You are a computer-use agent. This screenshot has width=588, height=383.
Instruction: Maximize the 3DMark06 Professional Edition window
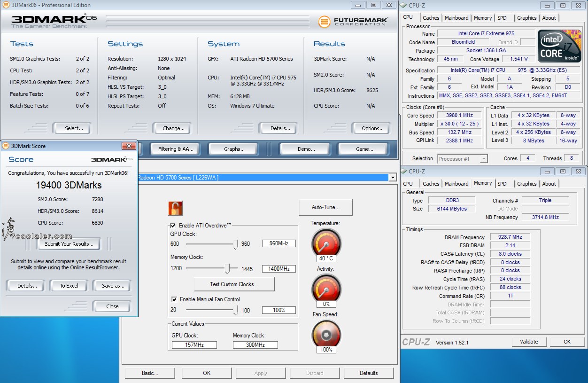(374, 5)
